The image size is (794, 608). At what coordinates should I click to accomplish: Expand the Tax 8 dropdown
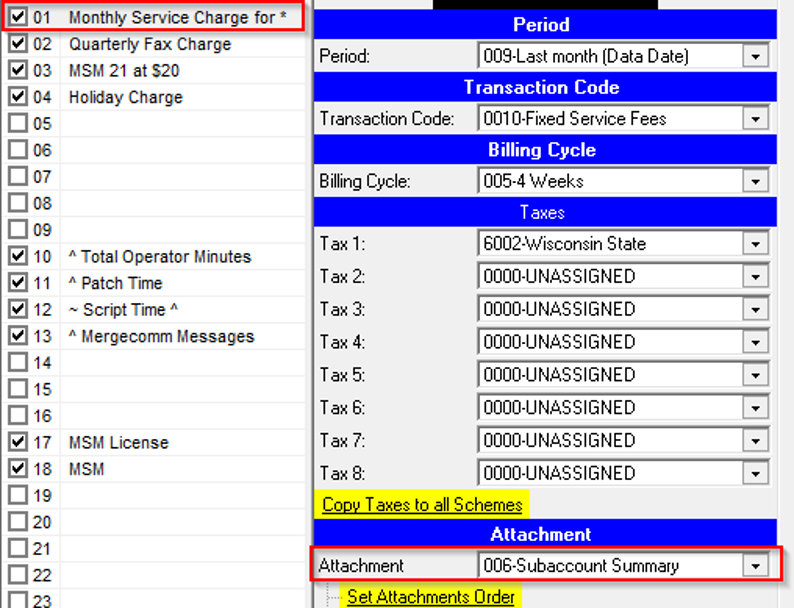755,474
